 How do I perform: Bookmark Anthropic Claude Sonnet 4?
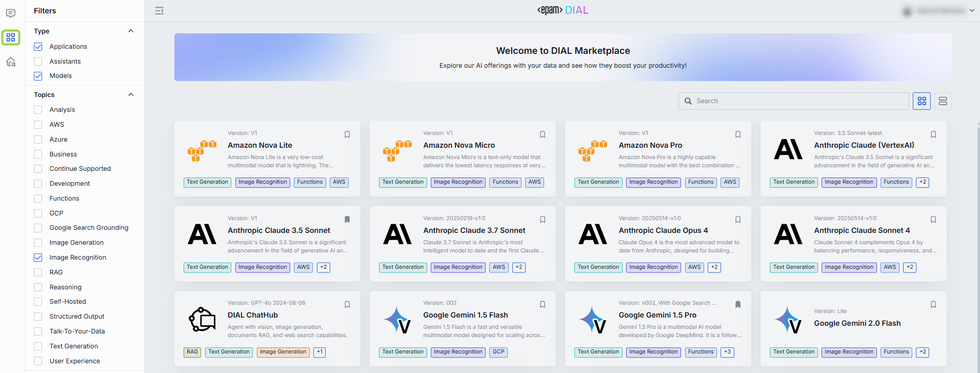click(x=933, y=220)
